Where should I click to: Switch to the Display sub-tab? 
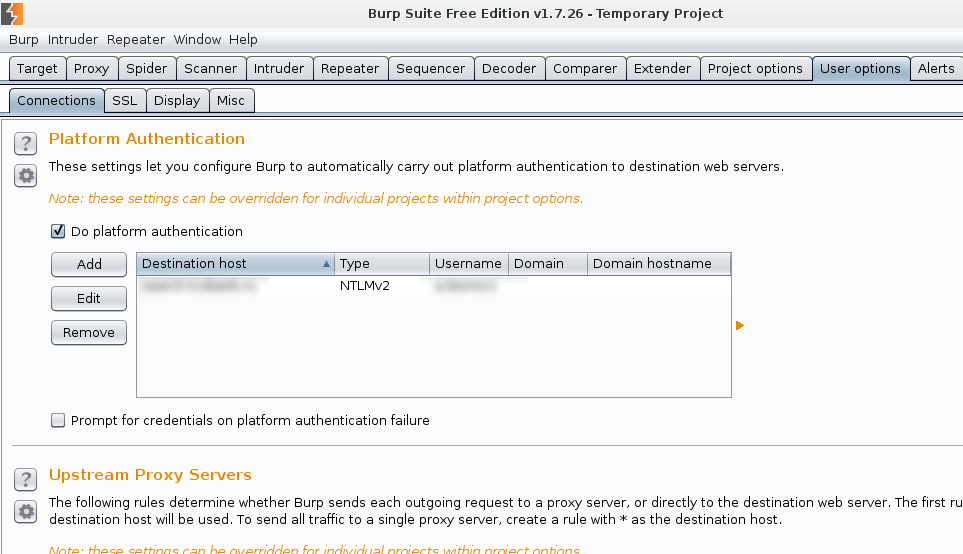177,101
